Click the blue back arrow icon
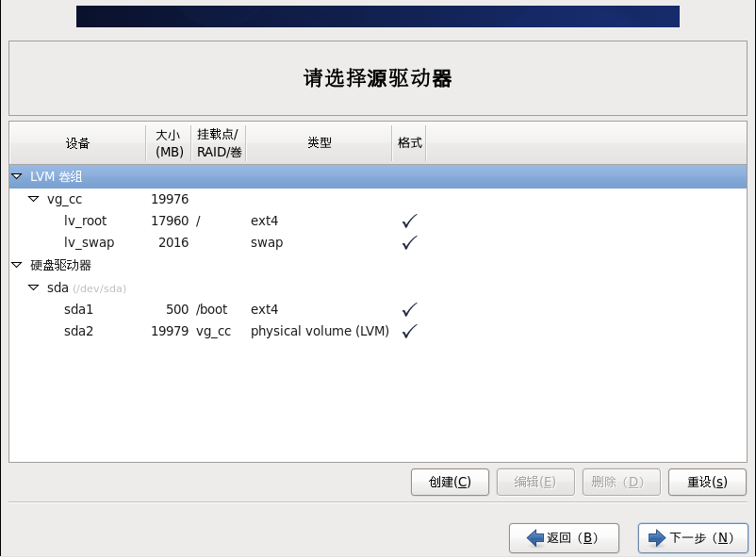Screen dimensions: 756x558 pos(535,538)
